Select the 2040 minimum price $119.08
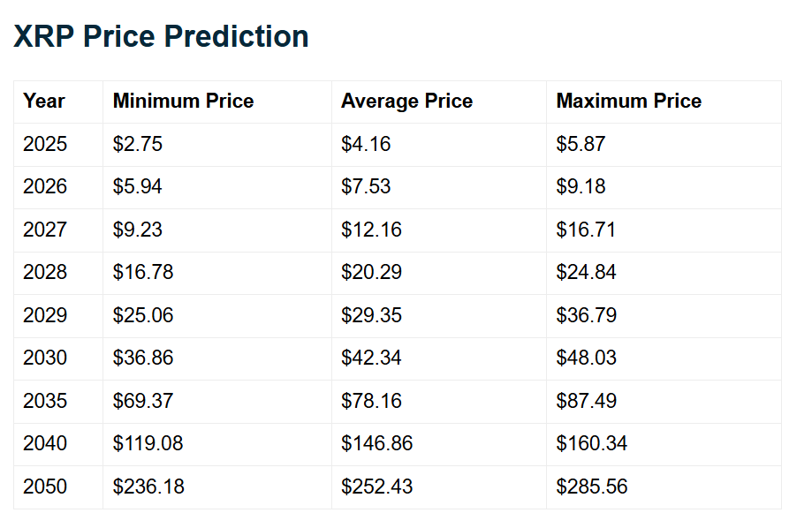The height and width of the screenshot is (528, 812). 148,443
